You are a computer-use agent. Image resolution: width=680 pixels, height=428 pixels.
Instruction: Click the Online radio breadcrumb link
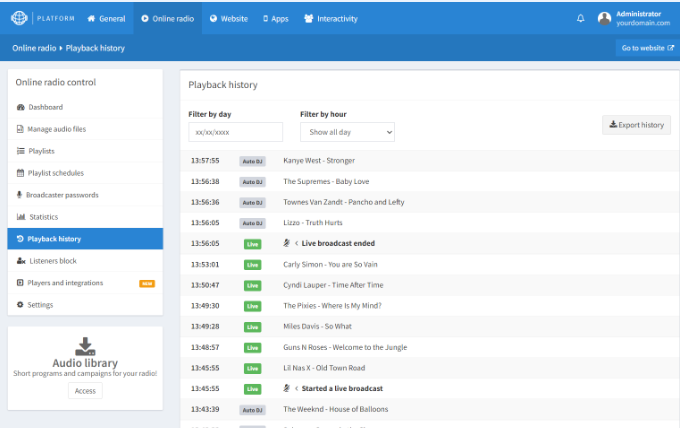[x=34, y=48]
